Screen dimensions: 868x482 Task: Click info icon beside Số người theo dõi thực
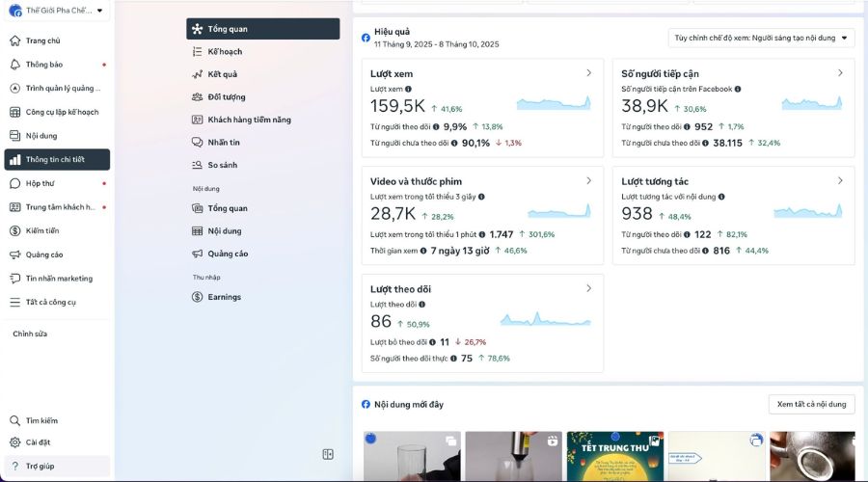pos(453,358)
